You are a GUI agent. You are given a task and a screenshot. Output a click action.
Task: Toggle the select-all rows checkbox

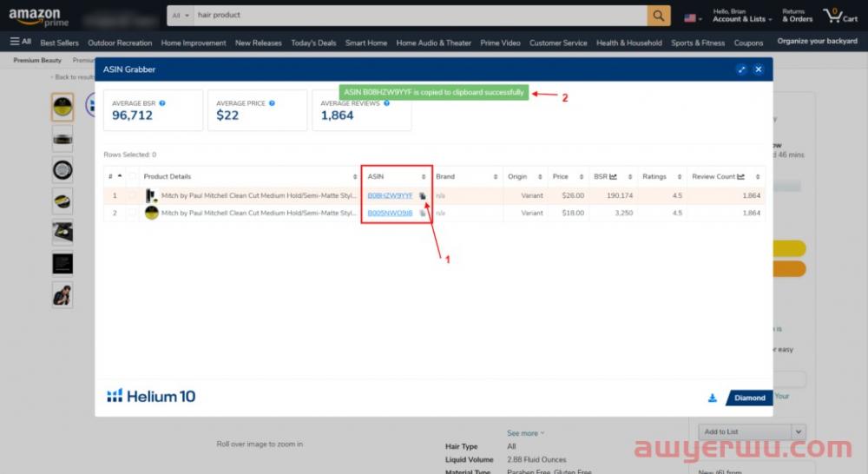coord(132,176)
